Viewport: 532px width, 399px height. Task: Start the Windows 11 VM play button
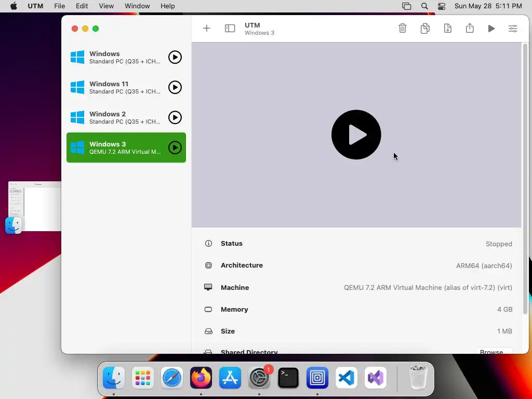click(x=175, y=87)
